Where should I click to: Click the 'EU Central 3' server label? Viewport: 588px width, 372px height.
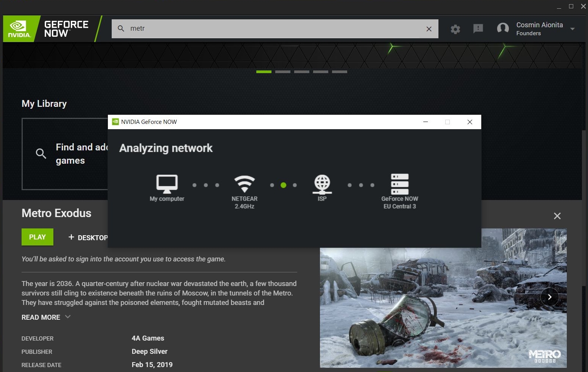400,206
